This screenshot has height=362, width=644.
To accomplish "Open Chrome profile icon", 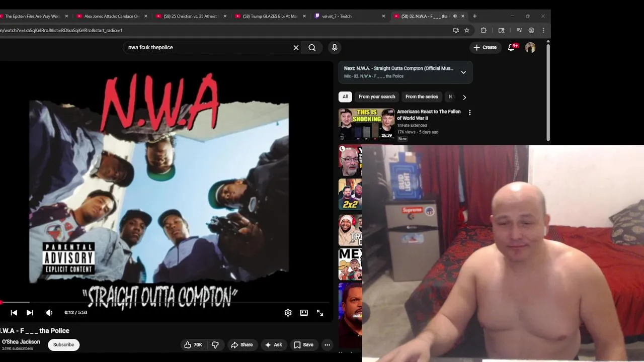I will tap(531, 30).
